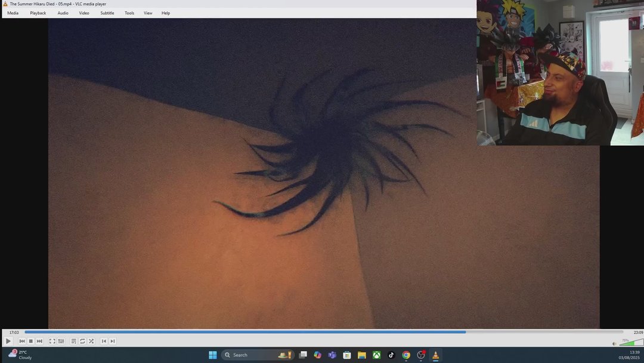Image resolution: width=644 pixels, height=363 pixels.
Task: Stop playback in VLC
Action: click(x=30, y=341)
